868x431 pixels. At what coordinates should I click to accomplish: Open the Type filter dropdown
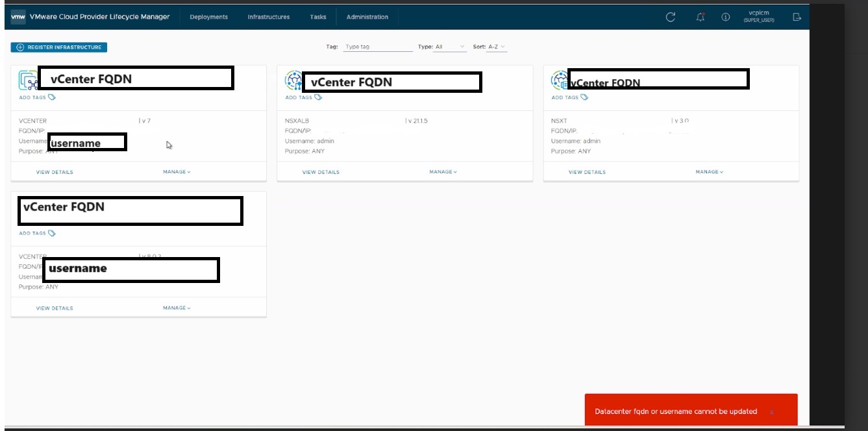(451, 47)
